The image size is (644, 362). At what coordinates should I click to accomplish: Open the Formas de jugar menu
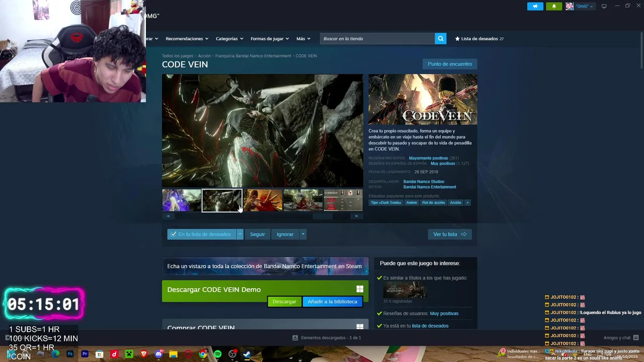point(270,39)
